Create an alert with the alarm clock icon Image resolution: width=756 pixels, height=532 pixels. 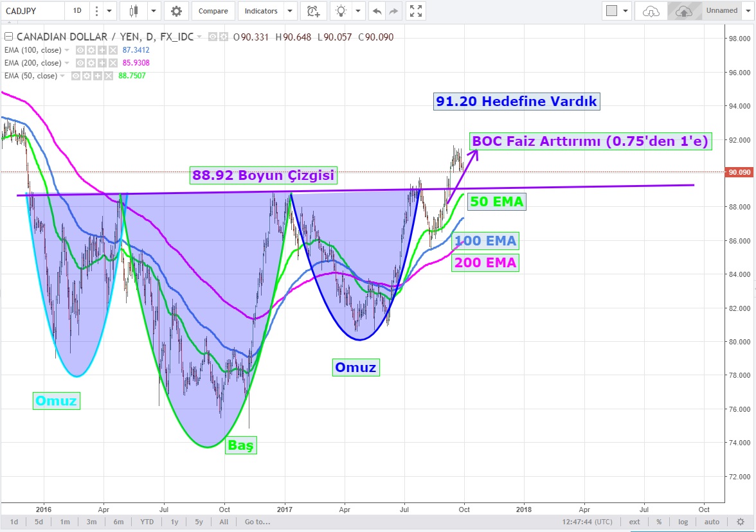(313, 11)
